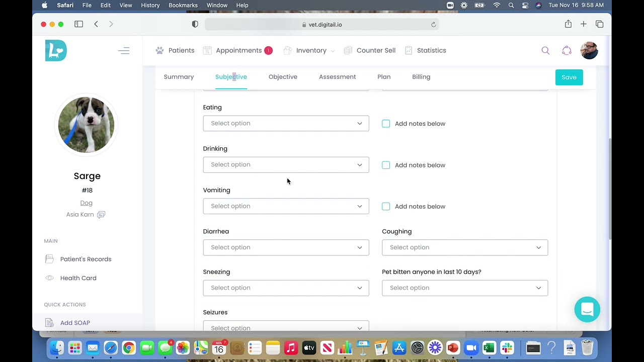Open the Drinking select option dropdown
This screenshot has width=644, height=362.
[286, 164]
